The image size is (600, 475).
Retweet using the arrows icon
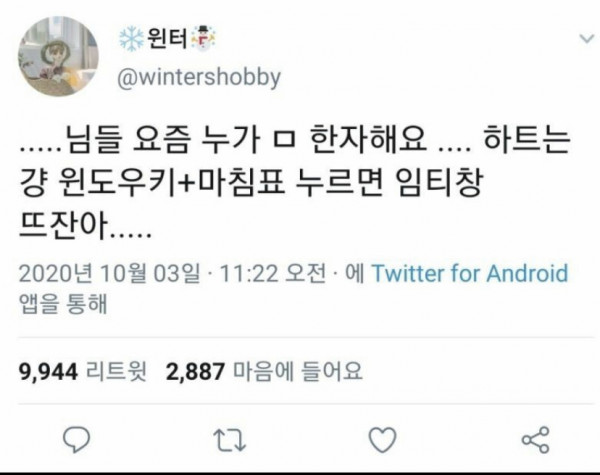click(229, 440)
